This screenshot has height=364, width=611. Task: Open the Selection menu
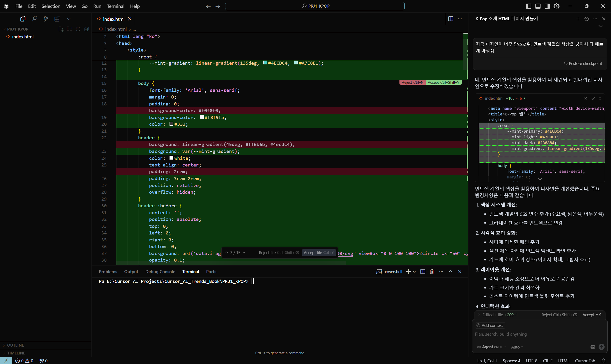pyautogui.click(x=51, y=6)
